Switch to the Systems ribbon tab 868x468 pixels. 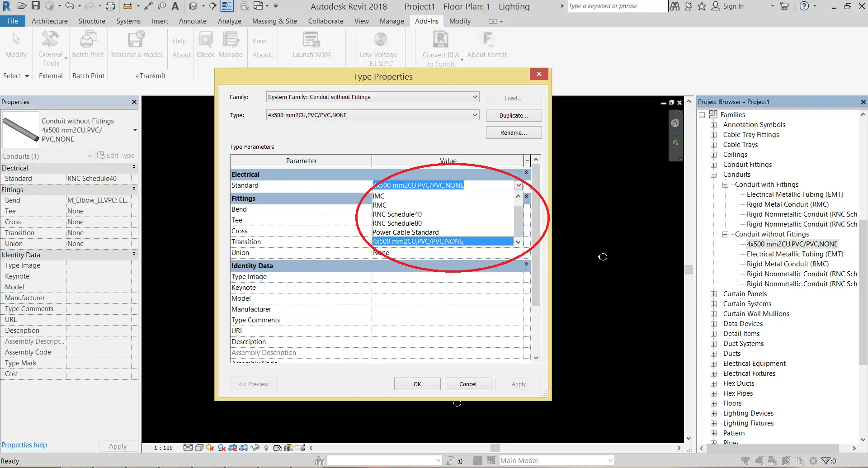(128, 21)
